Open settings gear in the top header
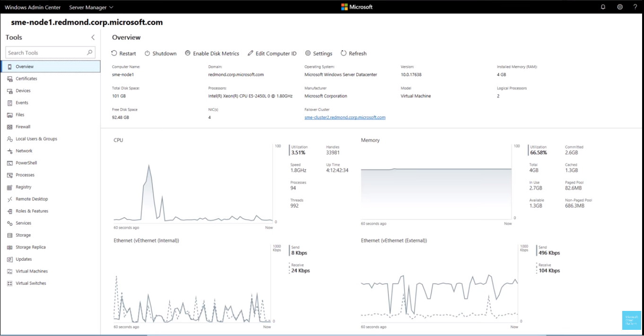644x336 pixels. pos(620,7)
